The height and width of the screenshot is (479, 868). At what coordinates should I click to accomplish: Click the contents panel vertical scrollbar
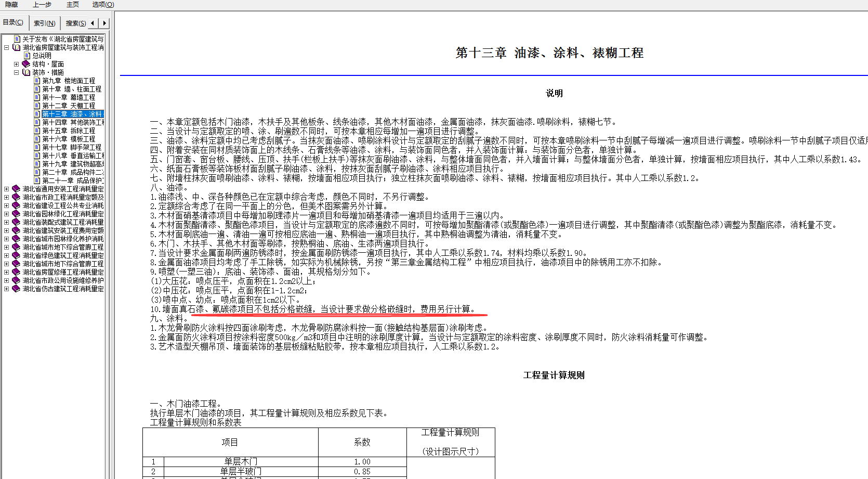(108, 256)
